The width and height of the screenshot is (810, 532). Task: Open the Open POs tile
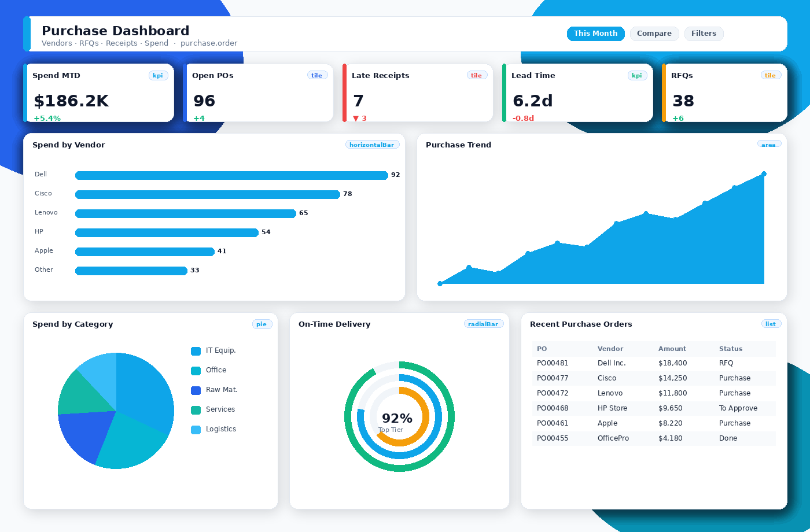click(x=258, y=93)
